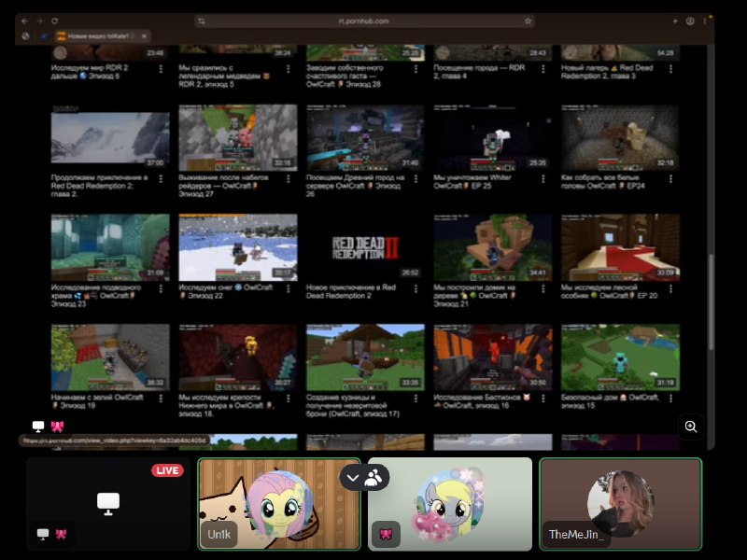Image resolution: width=747 pixels, height=560 pixels.
Task: Collapse participant tiles with the chevron down
Action: [353, 478]
